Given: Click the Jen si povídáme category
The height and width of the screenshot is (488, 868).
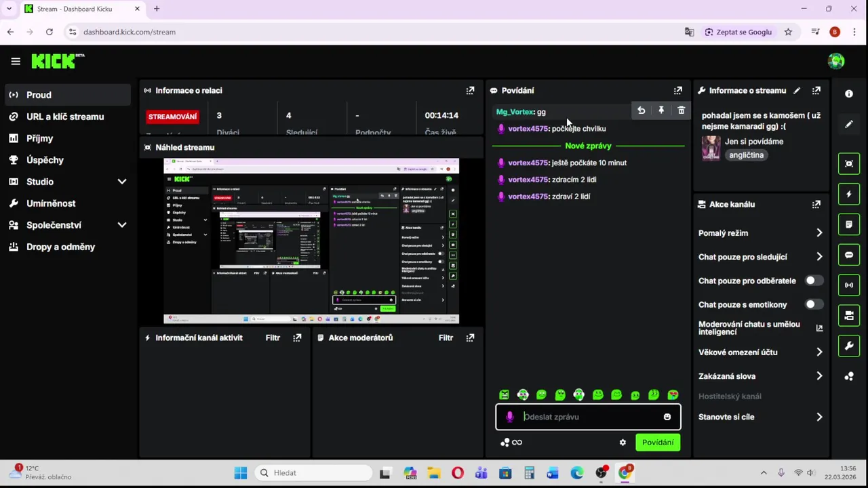Looking at the screenshot, I should [x=754, y=142].
